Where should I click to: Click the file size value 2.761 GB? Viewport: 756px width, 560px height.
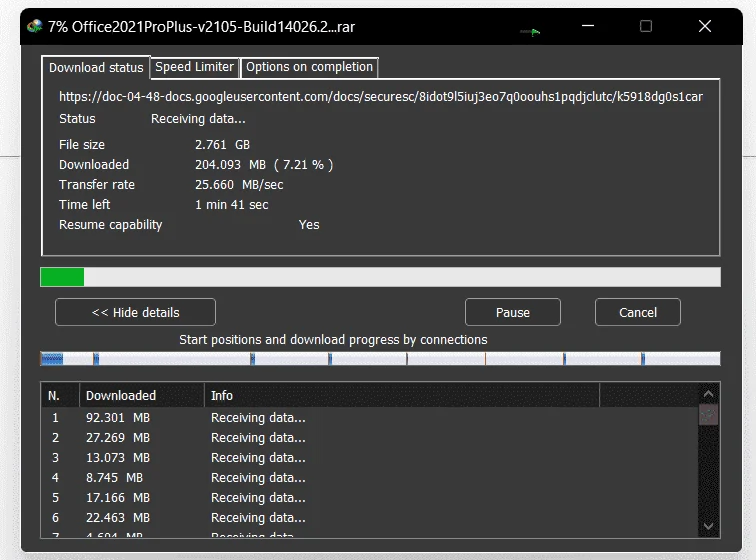pyautogui.click(x=222, y=145)
